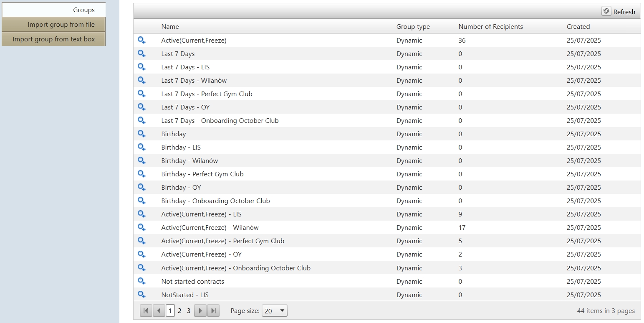The width and height of the screenshot is (644, 323).
Task: Click the Refresh icon in the grid header
Action: (606, 11)
